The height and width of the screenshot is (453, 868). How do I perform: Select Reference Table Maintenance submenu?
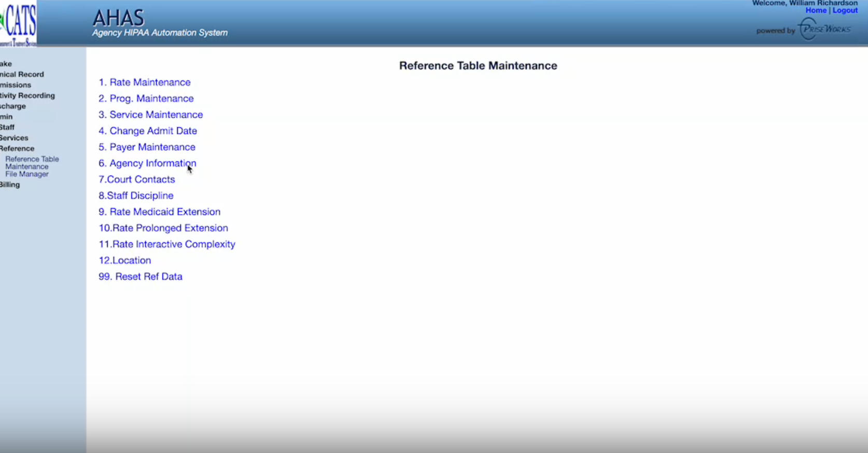coord(32,163)
